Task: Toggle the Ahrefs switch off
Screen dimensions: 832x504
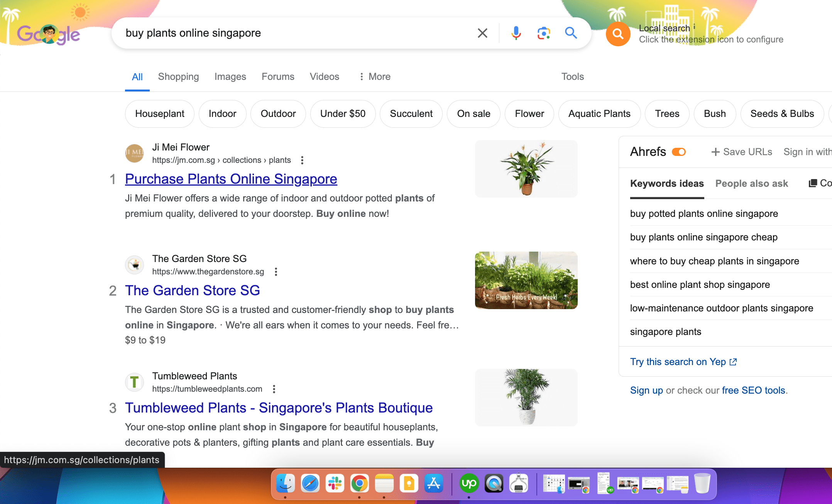Action: [x=679, y=152]
